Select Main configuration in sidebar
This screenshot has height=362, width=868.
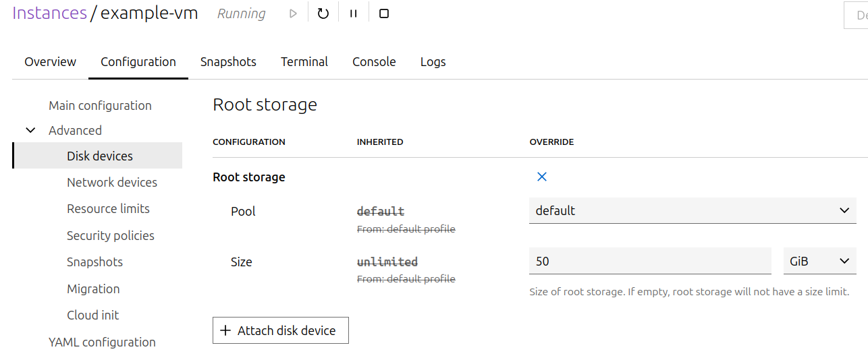pos(100,106)
